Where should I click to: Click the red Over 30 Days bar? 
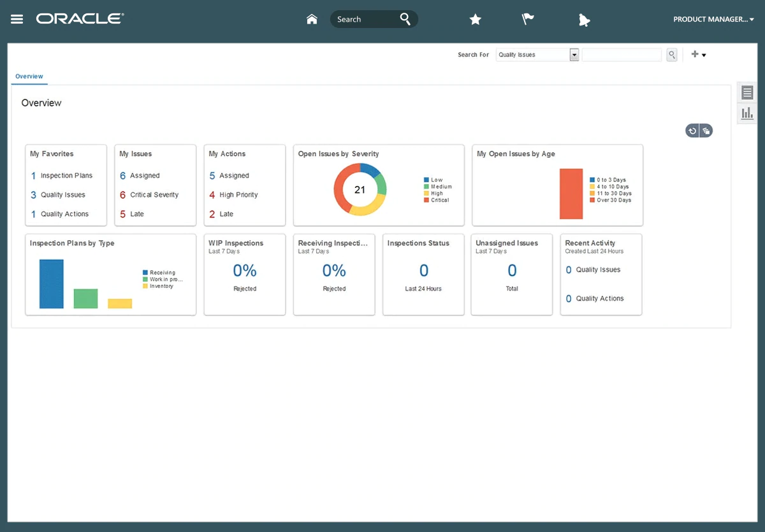(571, 194)
